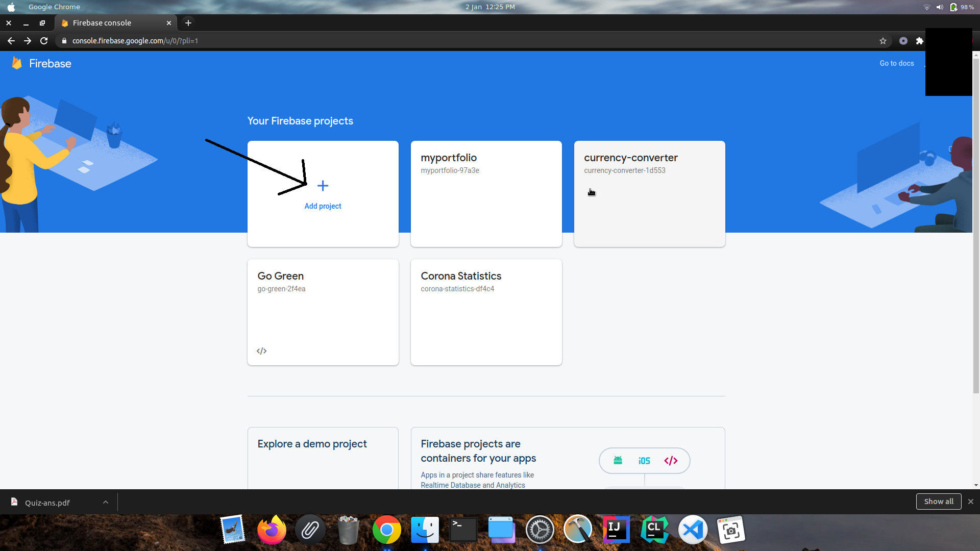Click the scroll-down arrow of the scrollbar
This screenshot has width=980, height=551.
pos(976,485)
